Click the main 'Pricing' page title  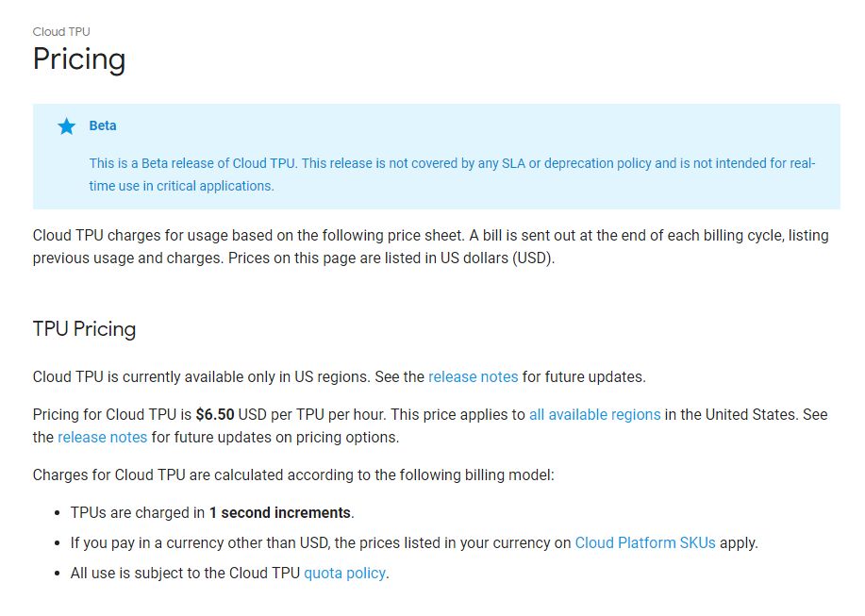click(79, 59)
